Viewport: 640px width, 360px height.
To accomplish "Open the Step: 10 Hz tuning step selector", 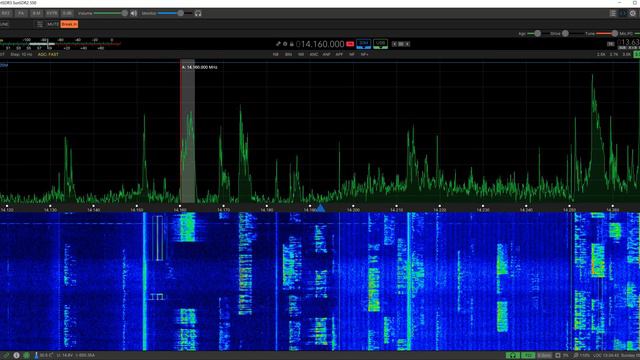I will (x=21, y=54).
